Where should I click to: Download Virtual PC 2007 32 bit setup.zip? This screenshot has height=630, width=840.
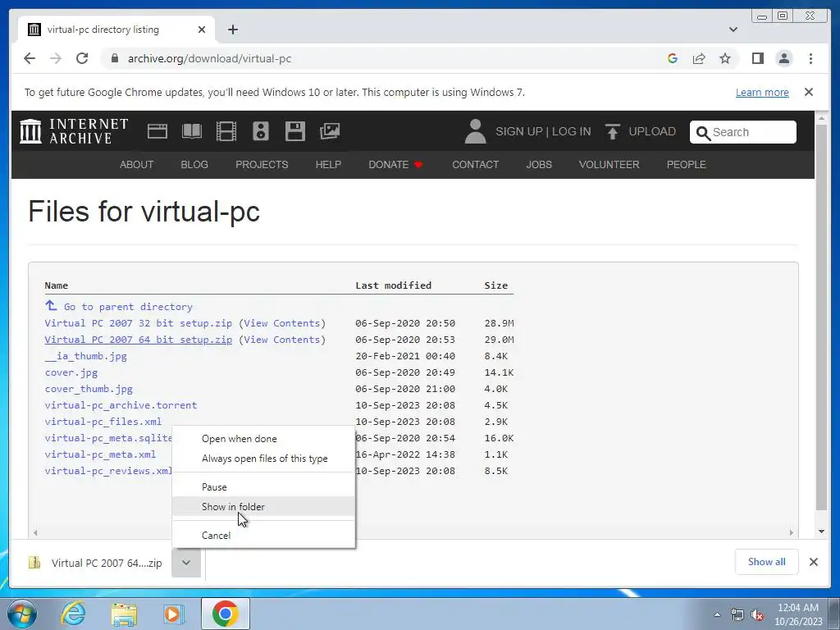138,323
